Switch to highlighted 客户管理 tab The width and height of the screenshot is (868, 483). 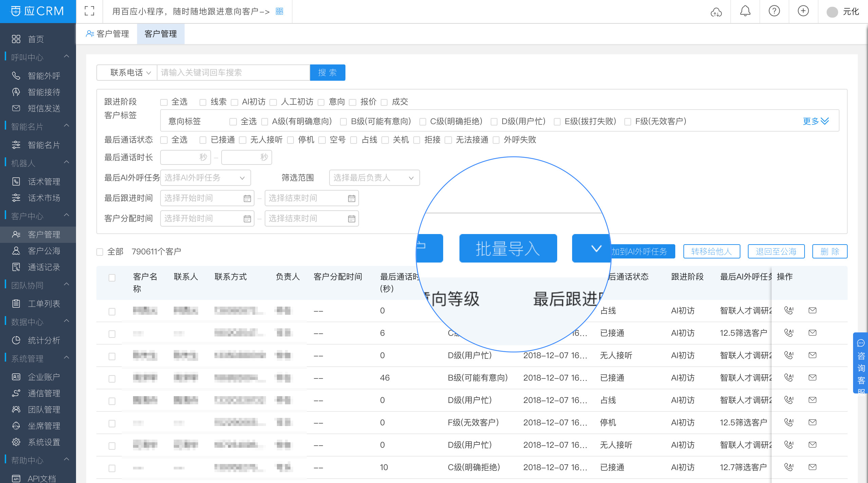161,34
